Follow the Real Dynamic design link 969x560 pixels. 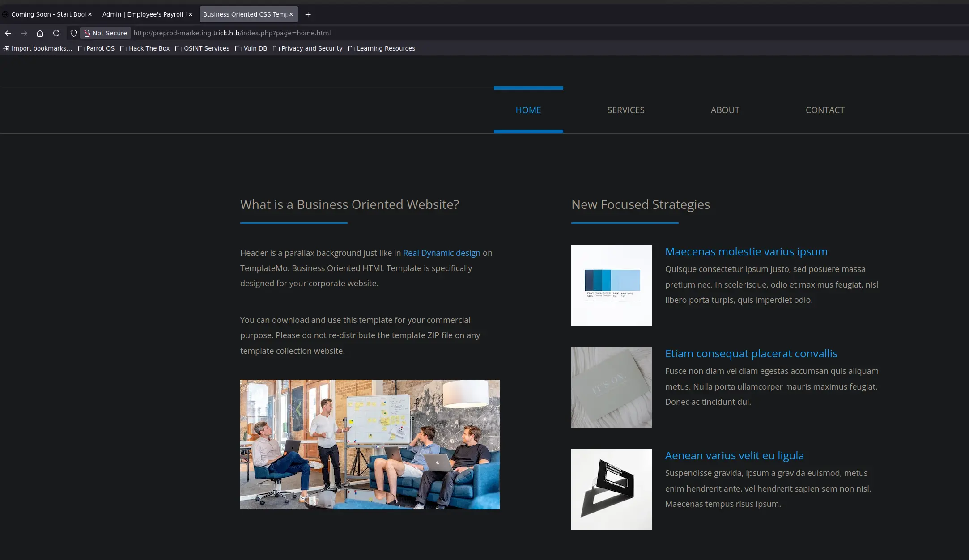(441, 253)
